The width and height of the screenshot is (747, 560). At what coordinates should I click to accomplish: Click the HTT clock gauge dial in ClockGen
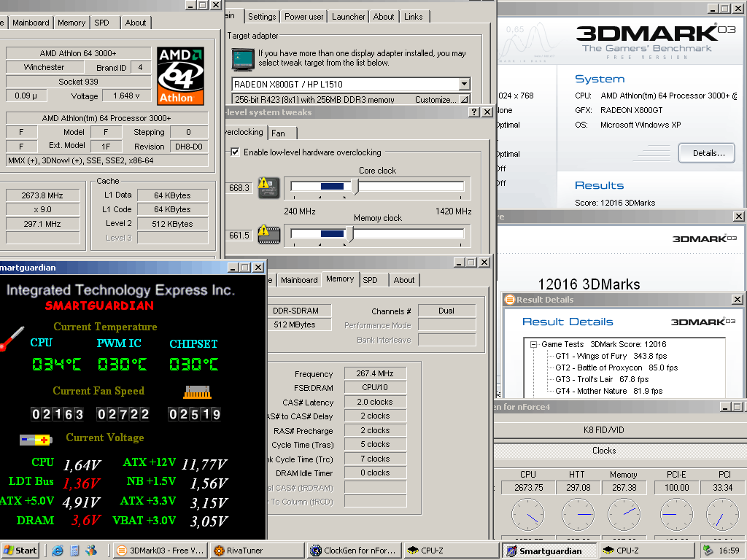click(578, 514)
